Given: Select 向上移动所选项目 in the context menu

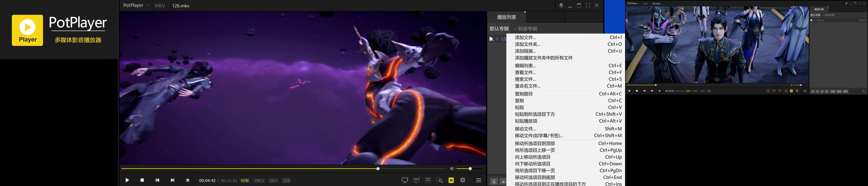Looking at the screenshot, I should click(566, 157).
